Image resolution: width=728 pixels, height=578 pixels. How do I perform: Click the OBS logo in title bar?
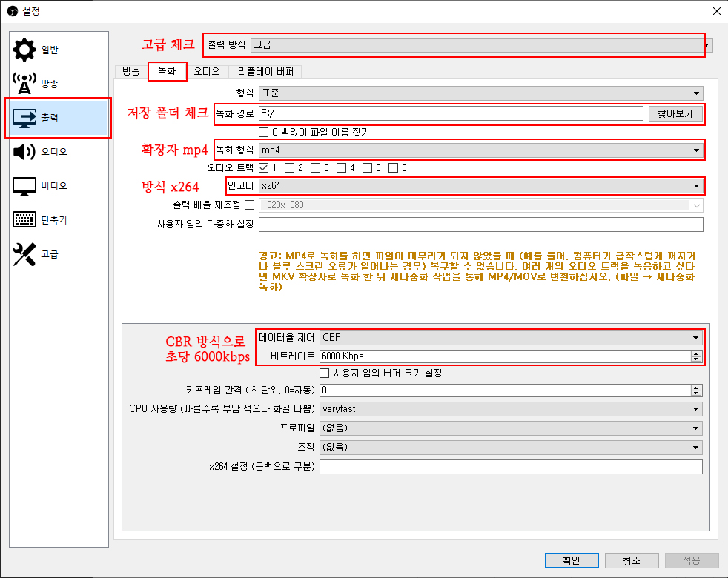[x=13, y=11]
